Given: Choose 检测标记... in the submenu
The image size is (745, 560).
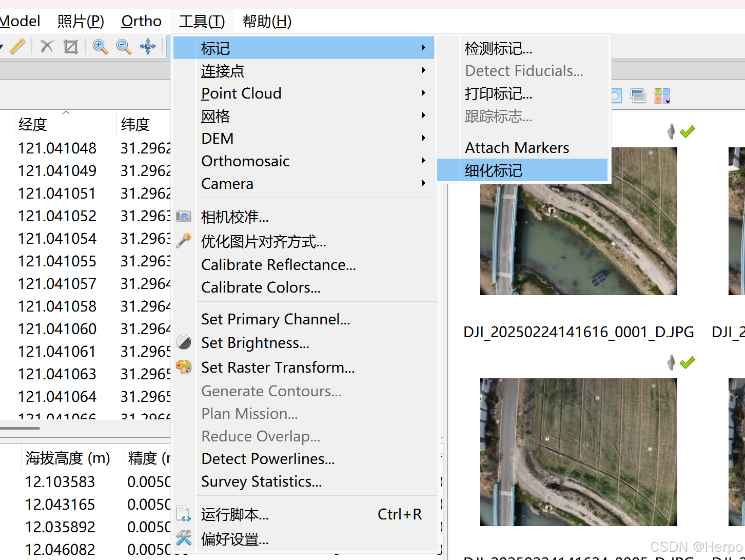Looking at the screenshot, I should (522, 48).
